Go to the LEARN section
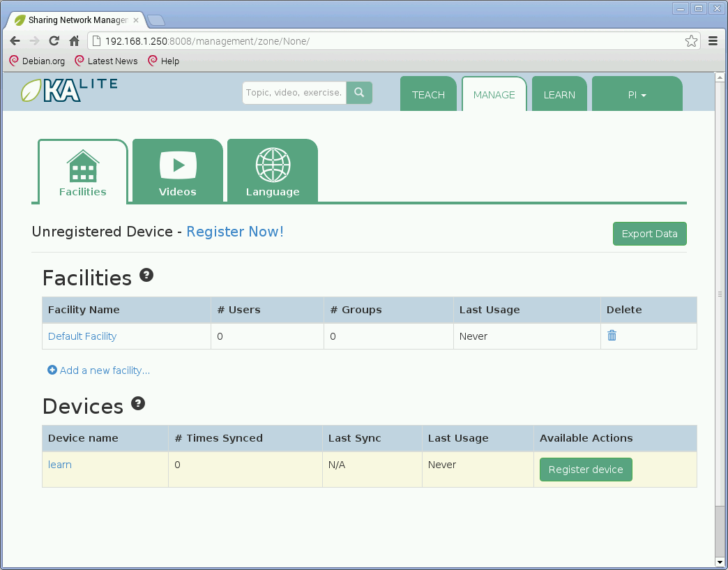 (x=559, y=95)
